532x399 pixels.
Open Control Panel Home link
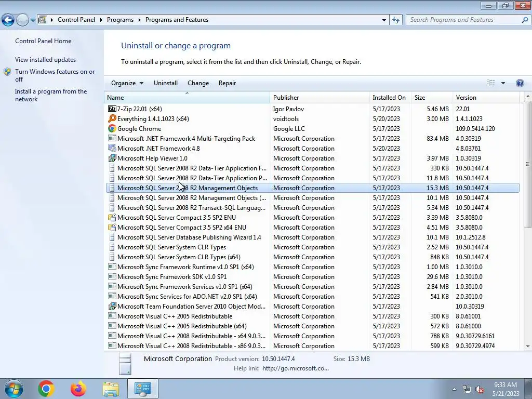coord(43,41)
